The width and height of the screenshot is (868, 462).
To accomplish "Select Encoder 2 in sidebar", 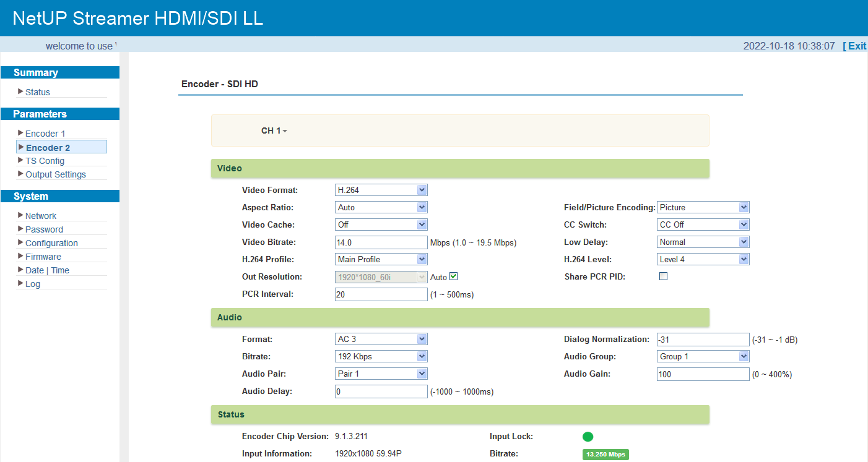I will point(61,147).
